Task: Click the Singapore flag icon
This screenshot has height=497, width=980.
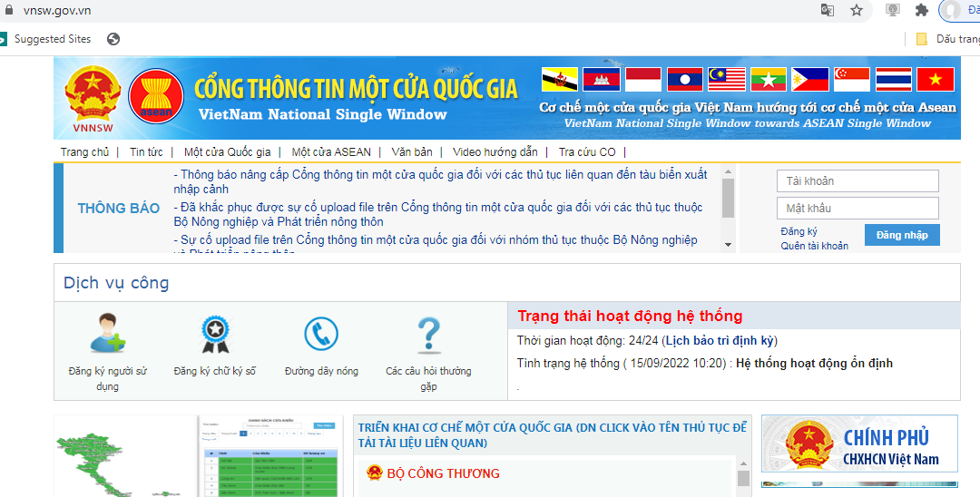Action: tap(852, 79)
